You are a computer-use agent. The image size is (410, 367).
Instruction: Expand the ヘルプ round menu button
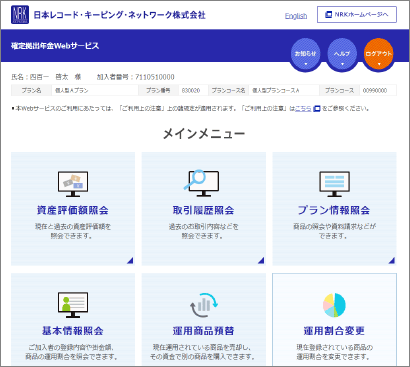coord(342,55)
